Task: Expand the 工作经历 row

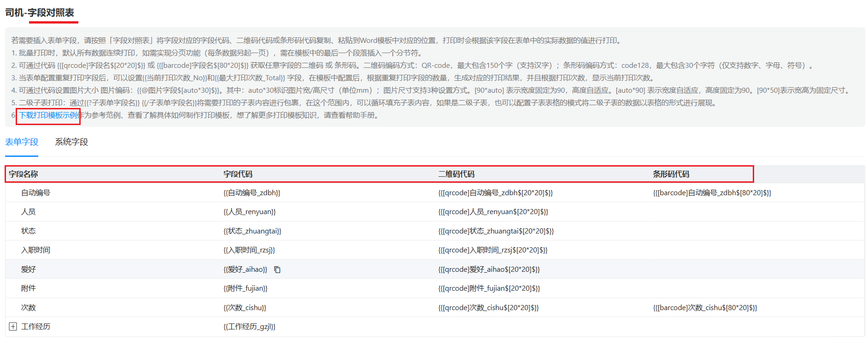Action: (13, 327)
